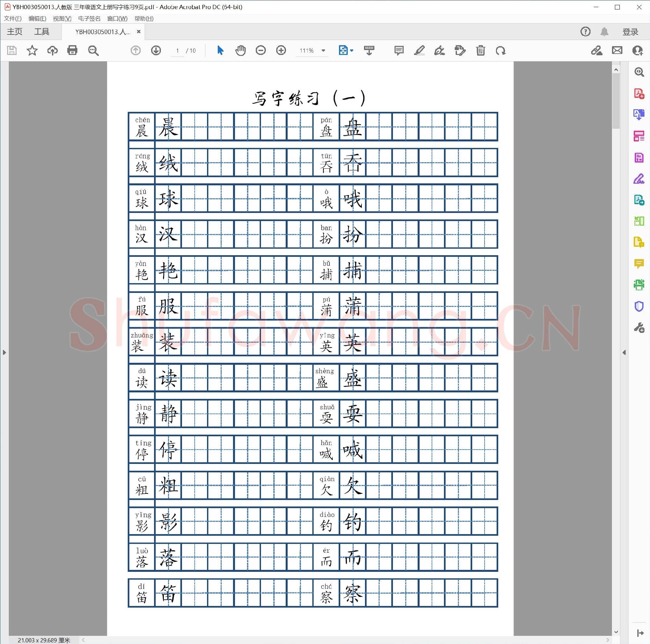
Task: Open the page display options dropdown
Action: (x=351, y=50)
